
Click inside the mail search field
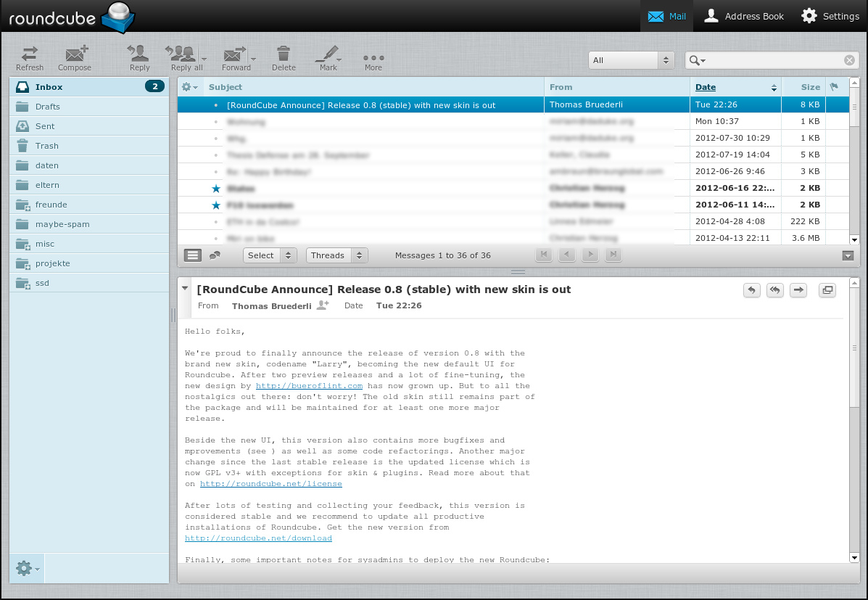(x=774, y=60)
